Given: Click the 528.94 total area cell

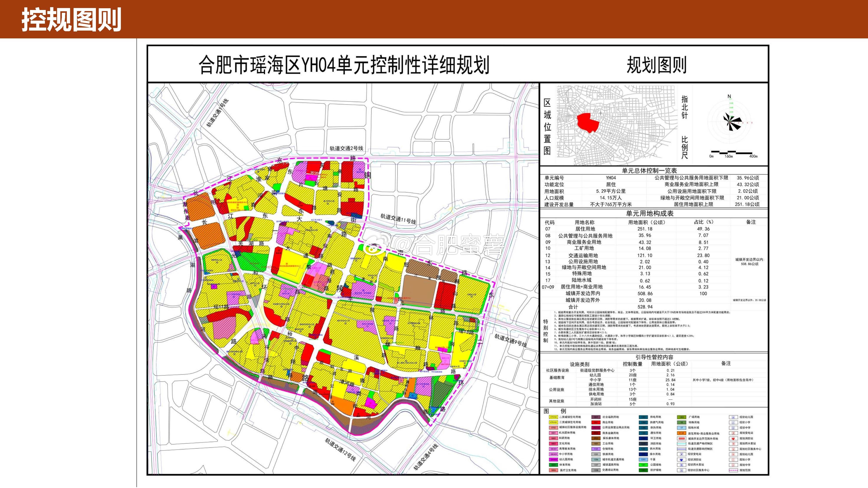Looking at the screenshot, I should [645, 307].
